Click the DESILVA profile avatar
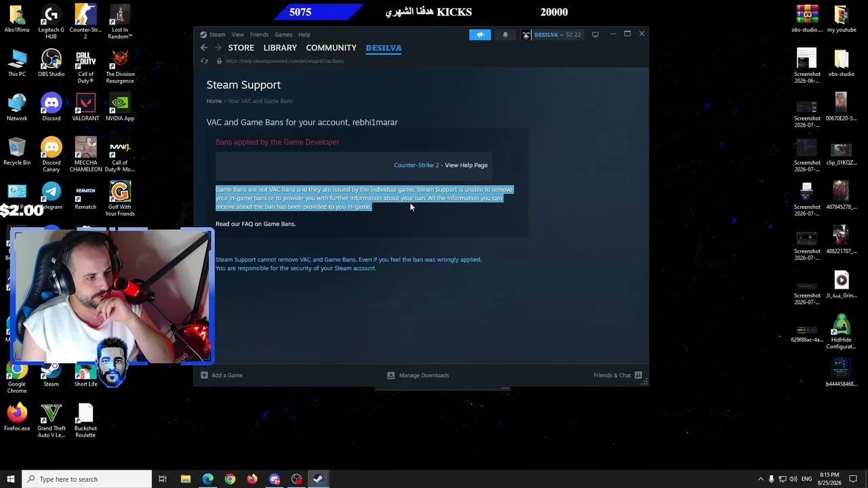The height and width of the screenshot is (488, 868). pos(526,35)
